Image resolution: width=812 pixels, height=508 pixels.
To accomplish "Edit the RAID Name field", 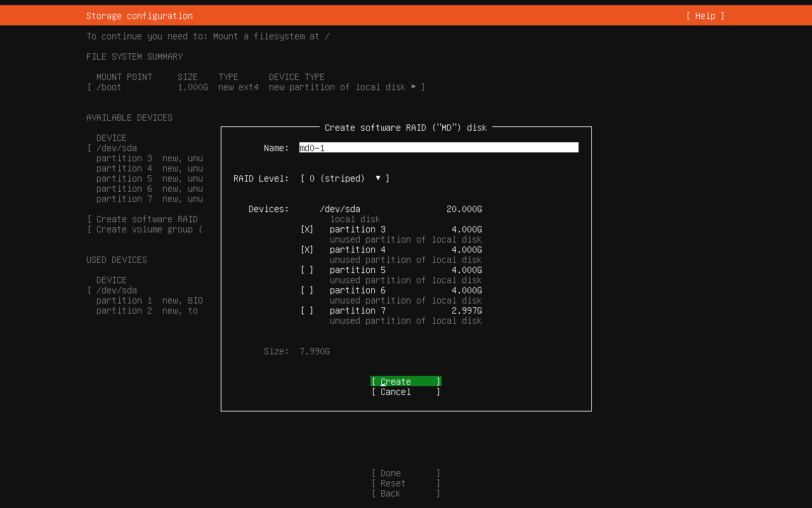I will click(x=438, y=148).
